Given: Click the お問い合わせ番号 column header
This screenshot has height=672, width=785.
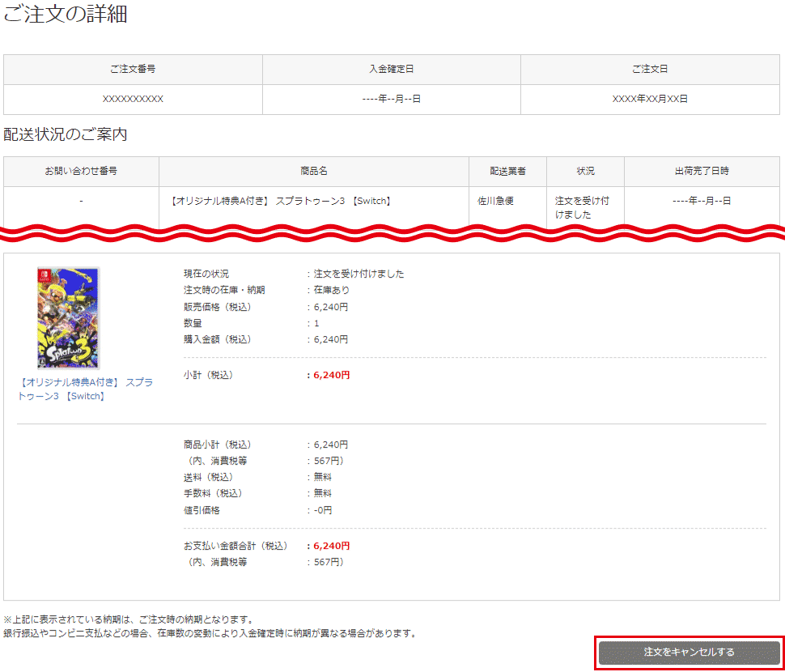Looking at the screenshot, I should [x=81, y=172].
